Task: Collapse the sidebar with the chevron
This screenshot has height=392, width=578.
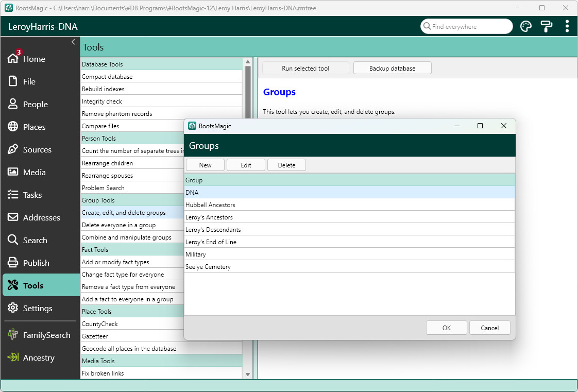Action: [73, 42]
